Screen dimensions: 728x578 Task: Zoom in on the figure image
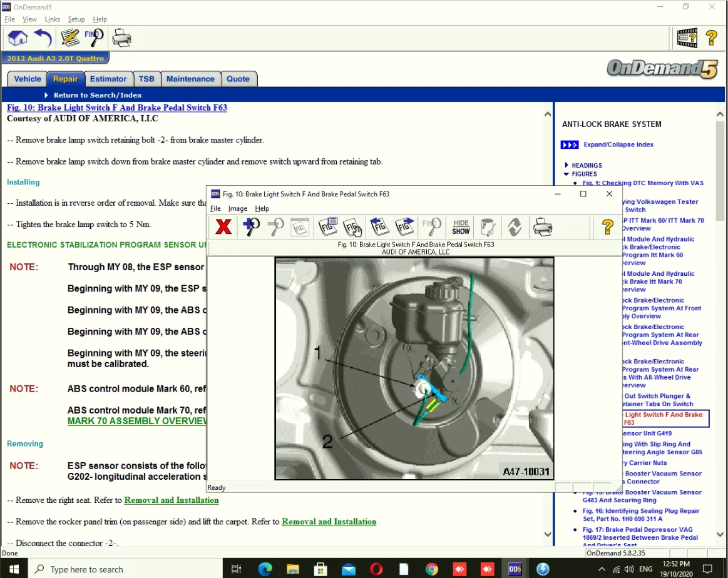click(x=252, y=227)
